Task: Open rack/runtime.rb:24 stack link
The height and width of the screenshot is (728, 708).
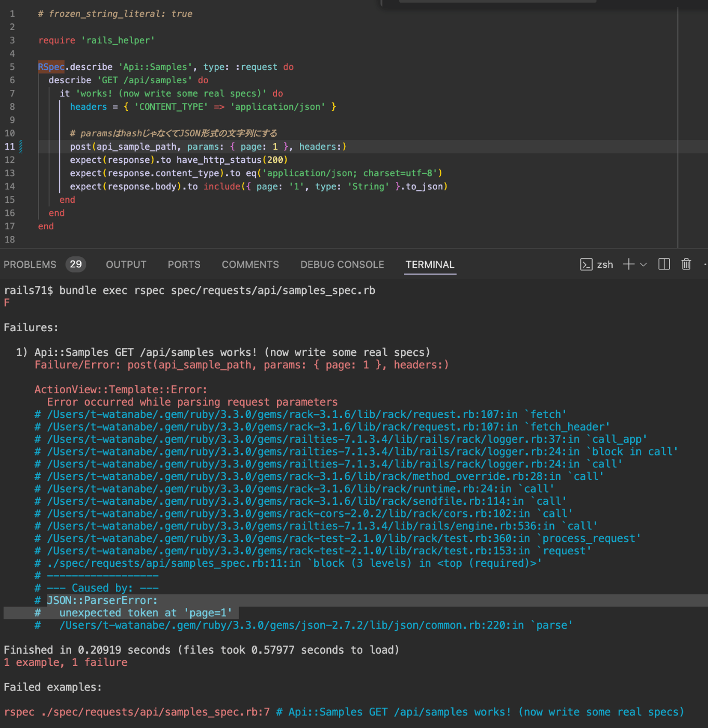Action: [x=300, y=489]
